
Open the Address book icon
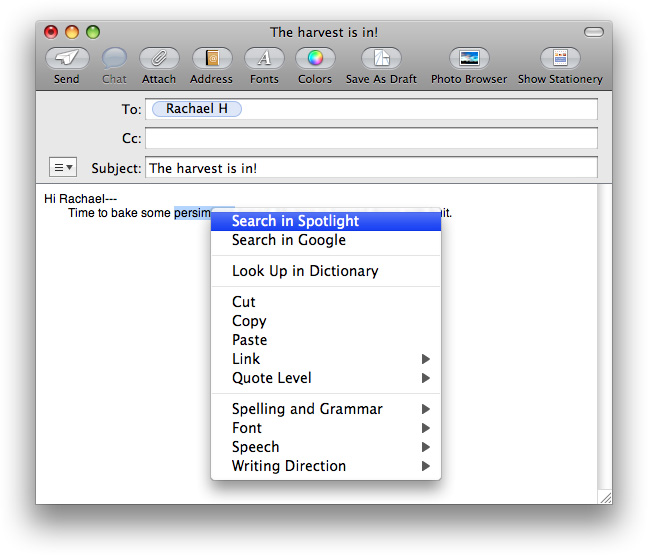point(212,58)
